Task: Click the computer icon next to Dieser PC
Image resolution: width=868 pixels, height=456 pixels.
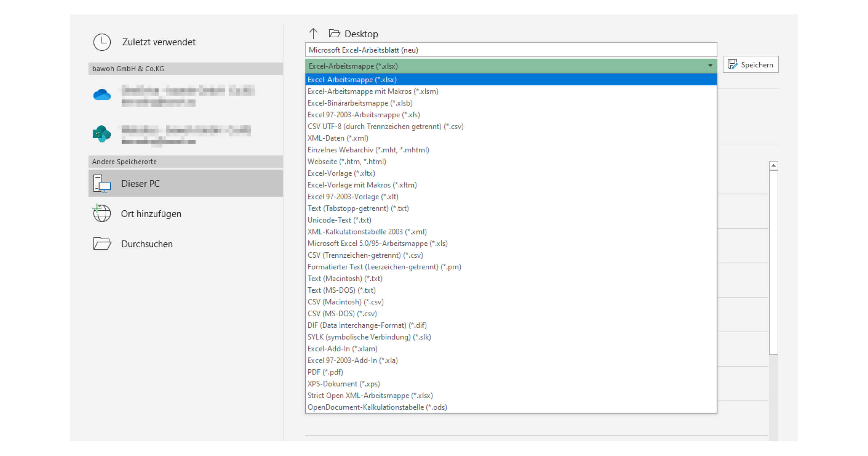Action: [x=102, y=183]
